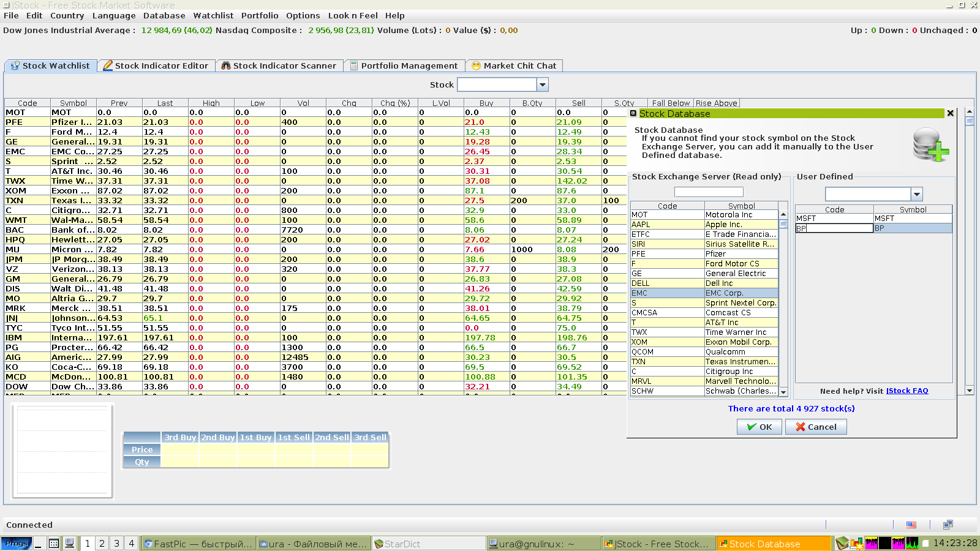This screenshot has height=551, width=980.
Task: Switch to Stock Indicator Scanner tab
Action: tap(279, 66)
